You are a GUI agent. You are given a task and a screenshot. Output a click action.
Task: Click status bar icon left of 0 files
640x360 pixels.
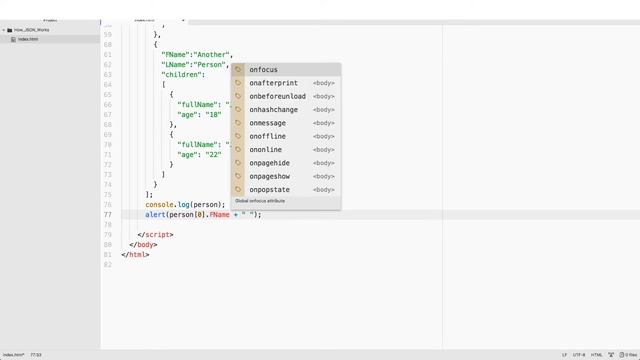611,355
